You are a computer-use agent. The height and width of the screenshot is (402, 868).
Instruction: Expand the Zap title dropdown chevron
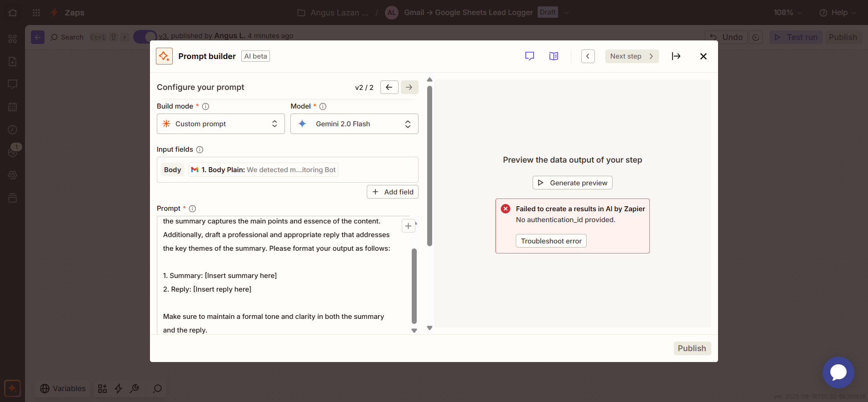(567, 13)
